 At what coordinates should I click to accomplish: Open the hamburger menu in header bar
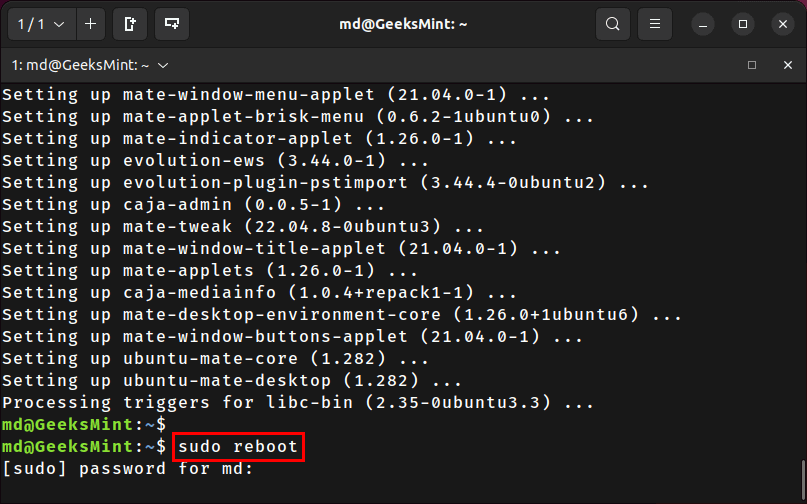pyautogui.click(x=655, y=24)
